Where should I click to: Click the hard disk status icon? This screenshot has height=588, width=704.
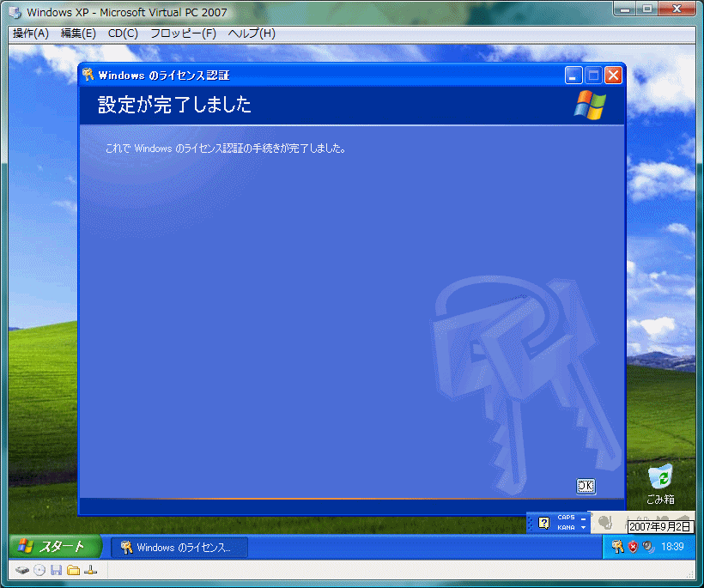22,571
